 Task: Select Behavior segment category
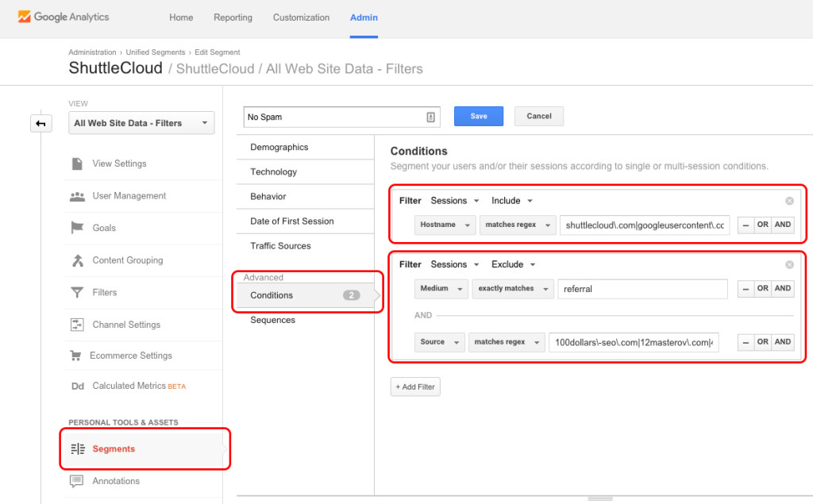[x=306, y=197]
